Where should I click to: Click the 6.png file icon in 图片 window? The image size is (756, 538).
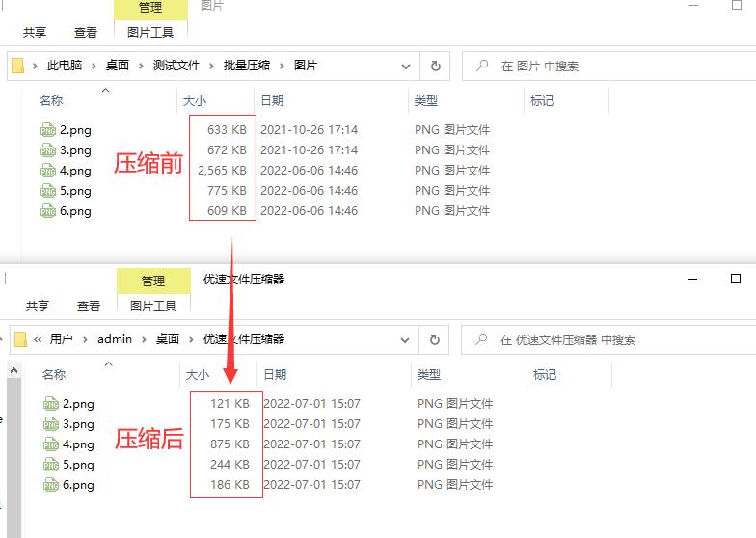[48, 210]
